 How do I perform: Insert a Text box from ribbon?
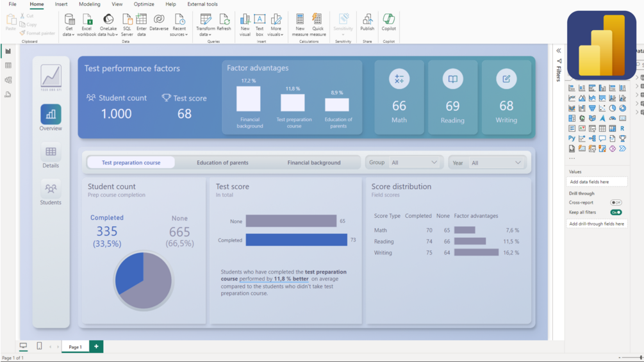point(260,24)
